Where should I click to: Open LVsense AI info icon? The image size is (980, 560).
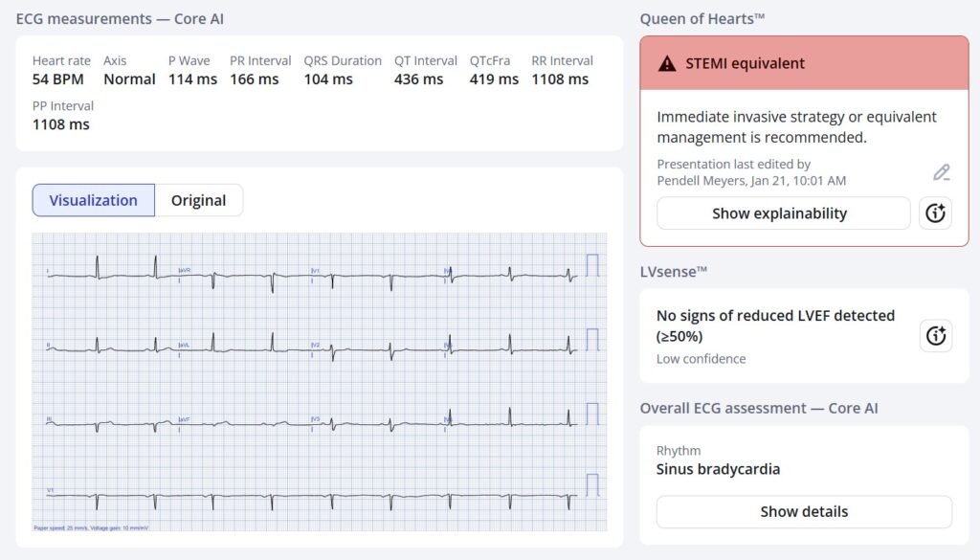click(935, 336)
